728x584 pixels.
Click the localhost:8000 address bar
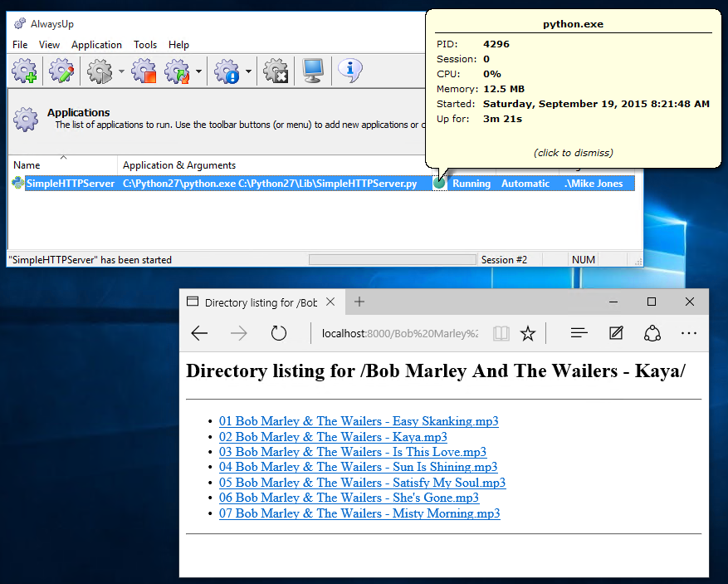[x=400, y=333]
